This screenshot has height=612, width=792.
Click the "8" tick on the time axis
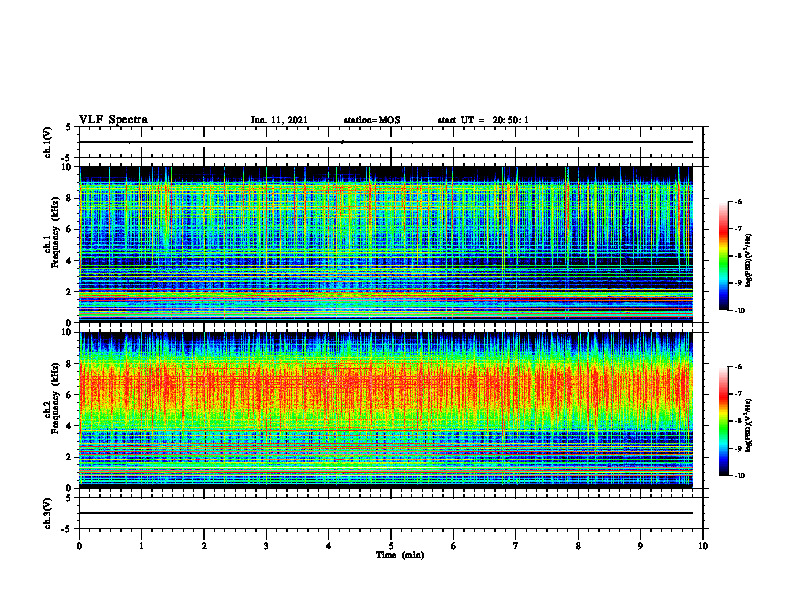[x=578, y=546]
